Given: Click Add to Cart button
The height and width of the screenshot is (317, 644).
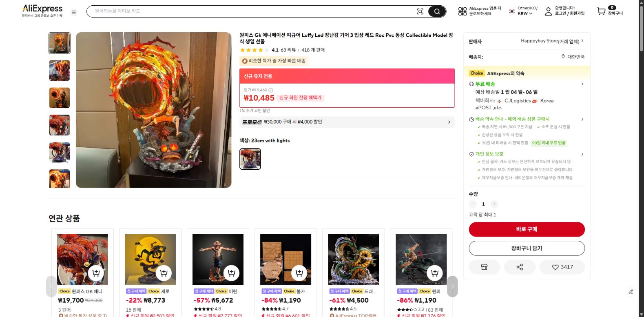Looking at the screenshot, I should [x=527, y=248].
